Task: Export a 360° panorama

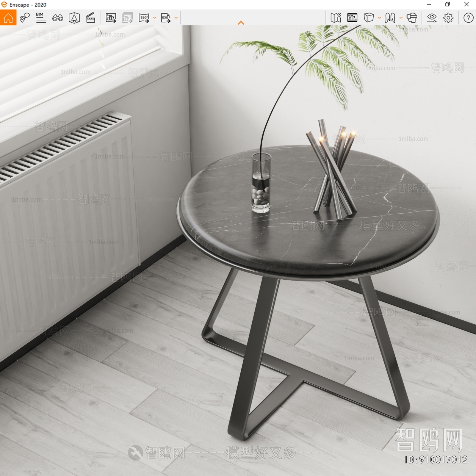Action: tap(144, 18)
